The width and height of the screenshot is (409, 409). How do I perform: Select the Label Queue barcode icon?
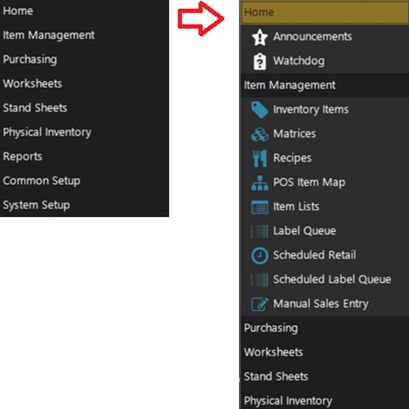[x=260, y=231]
